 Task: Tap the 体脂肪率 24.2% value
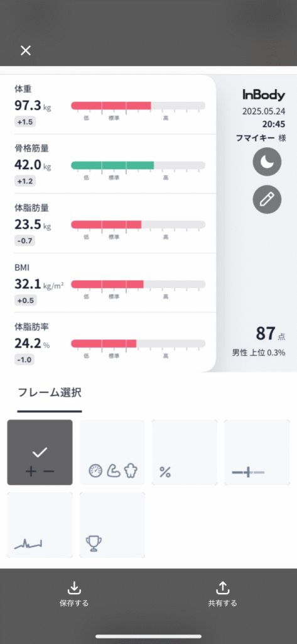coord(32,343)
